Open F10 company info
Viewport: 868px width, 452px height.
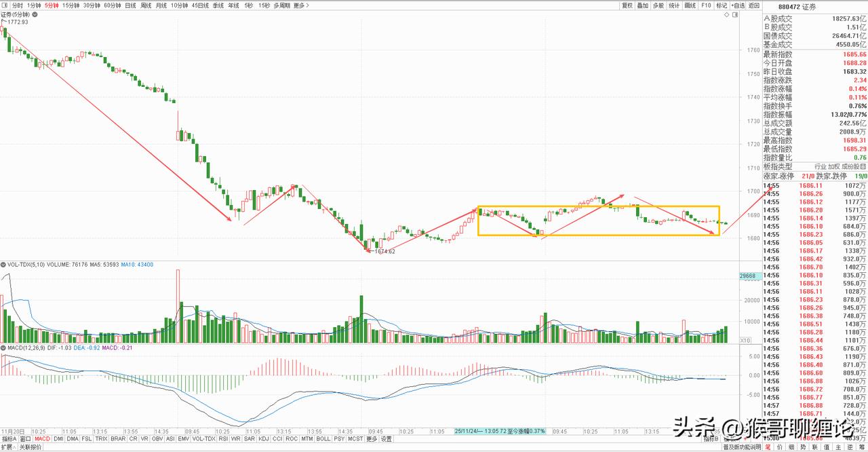(x=706, y=5)
